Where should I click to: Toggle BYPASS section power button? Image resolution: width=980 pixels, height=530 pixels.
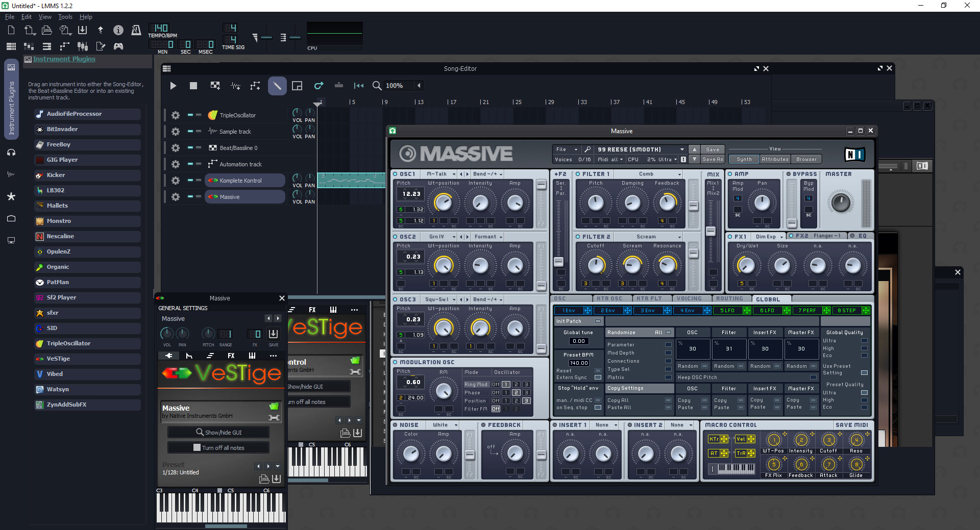(x=789, y=174)
